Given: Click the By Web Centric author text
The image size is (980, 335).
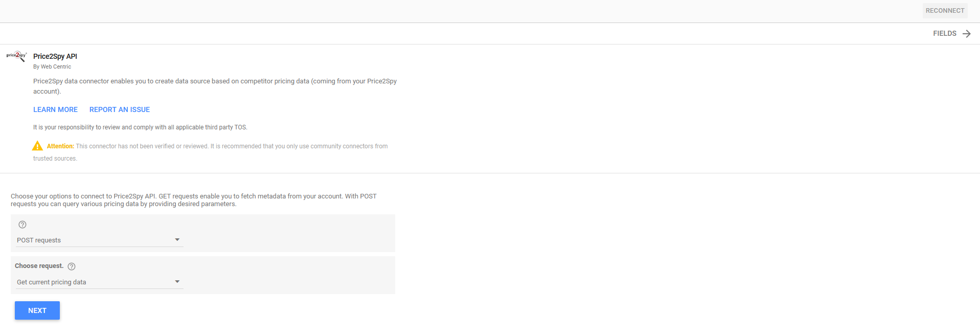Looking at the screenshot, I should 52,66.
